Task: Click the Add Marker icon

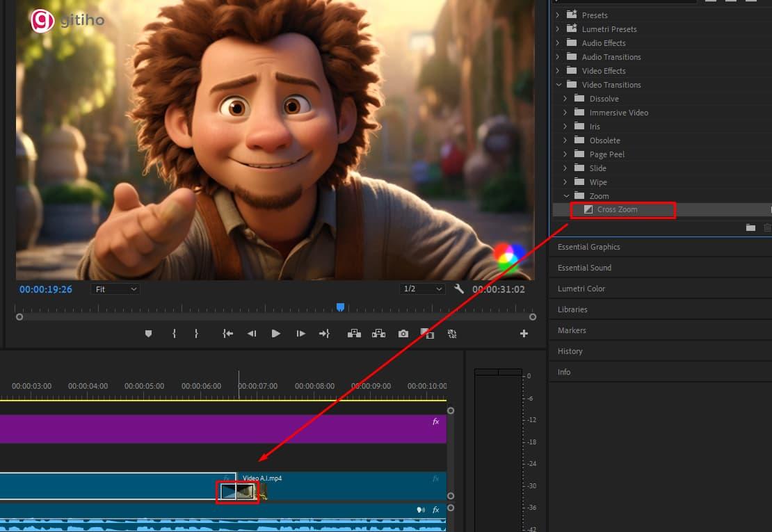Action: coord(148,333)
